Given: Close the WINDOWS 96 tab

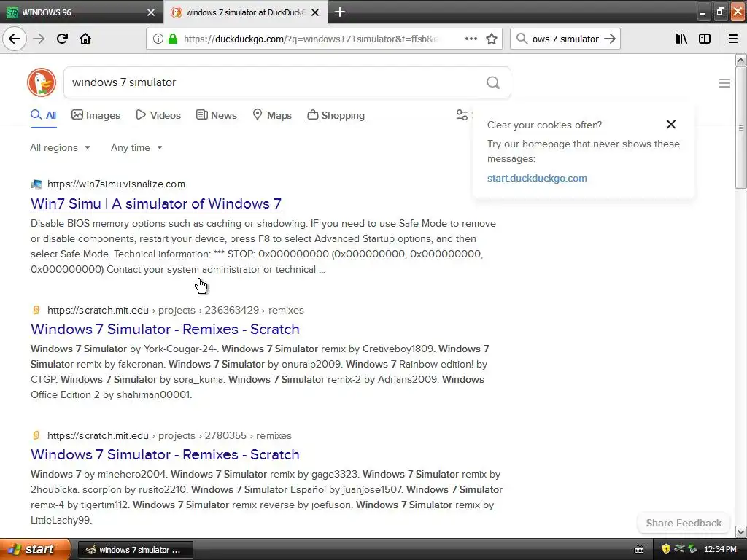Looking at the screenshot, I should tap(151, 12).
